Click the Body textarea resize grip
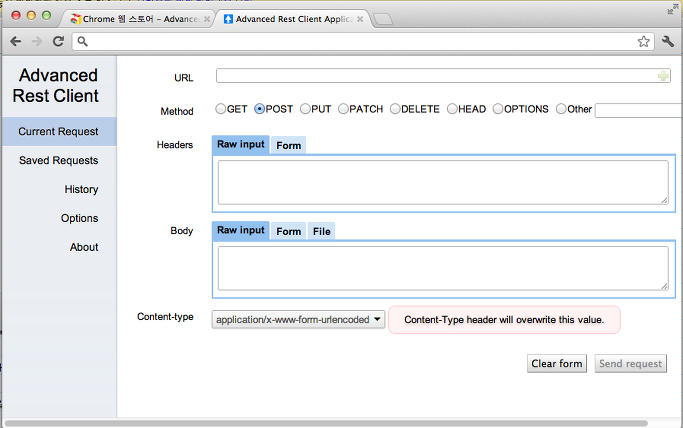Image resolution: width=683 pixels, height=428 pixels. 664,286
